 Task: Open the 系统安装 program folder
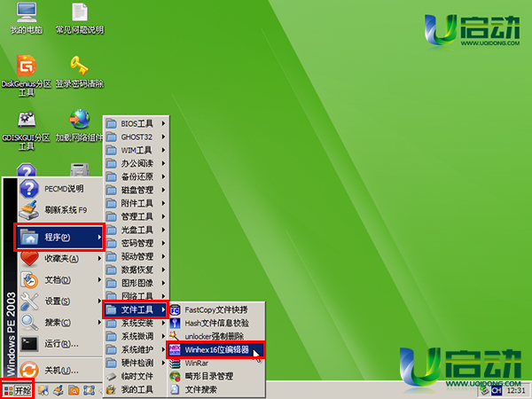pyautogui.click(x=136, y=323)
